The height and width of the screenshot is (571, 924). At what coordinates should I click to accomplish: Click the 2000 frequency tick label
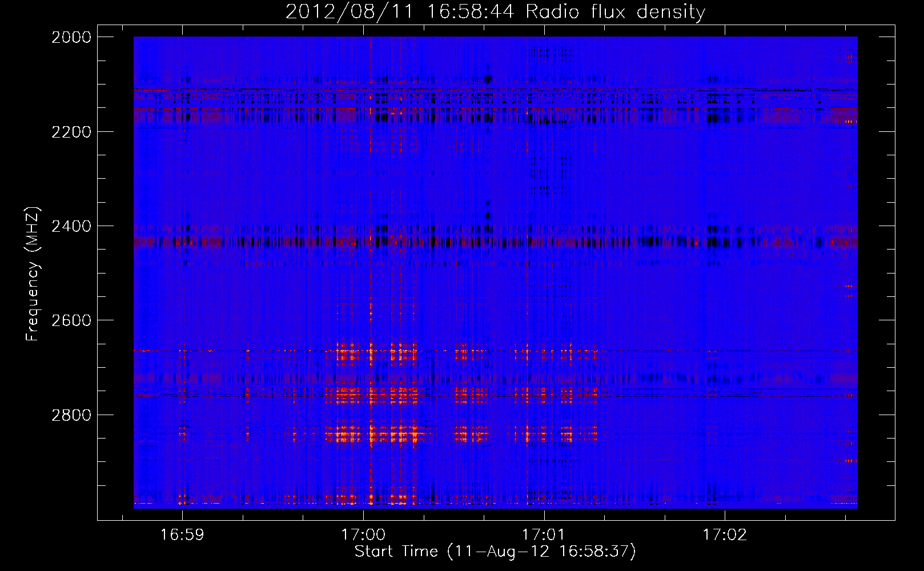(71, 37)
